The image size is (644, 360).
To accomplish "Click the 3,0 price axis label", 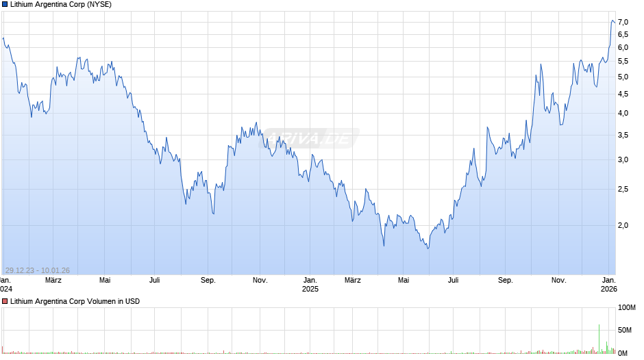I will click(623, 160).
